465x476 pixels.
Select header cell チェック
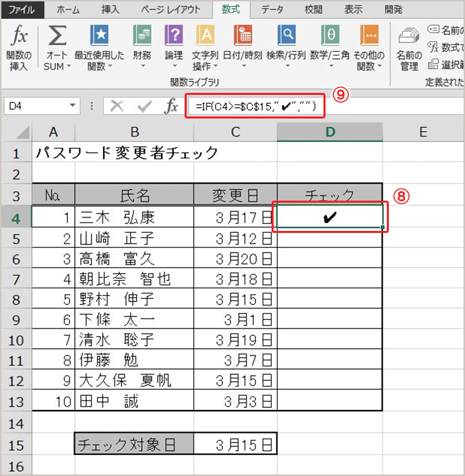[x=330, y=195]
